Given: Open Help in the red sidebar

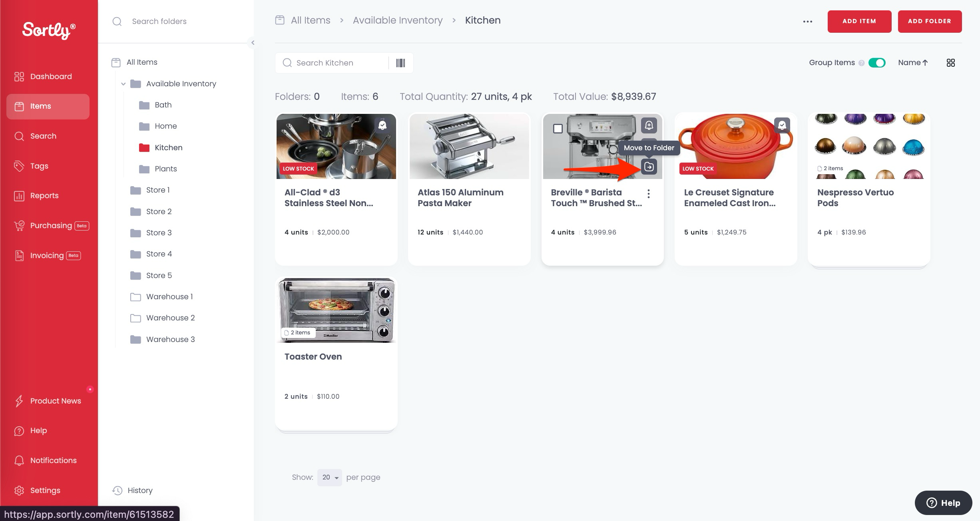Looking at the screenshot, I should (30, 431).
